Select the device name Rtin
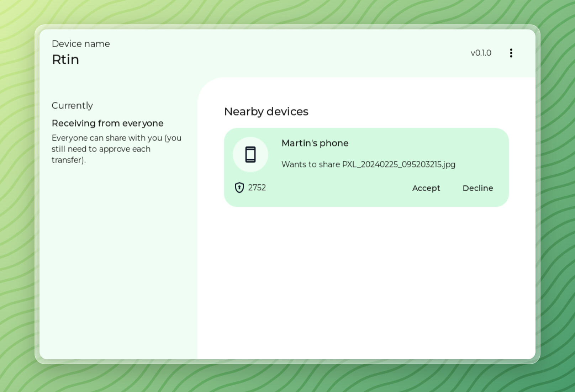Image resolution: width=575 pixels, height=392 pixels. pyautogui.click(x=65, y=59)
